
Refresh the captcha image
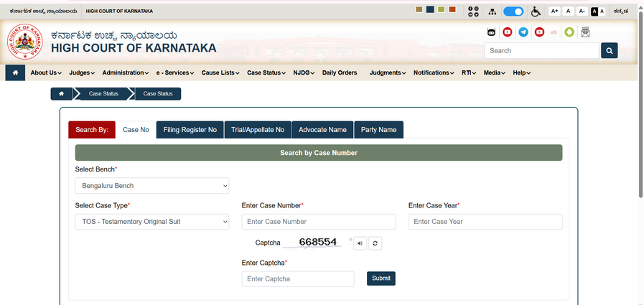(x=375, y=243)
